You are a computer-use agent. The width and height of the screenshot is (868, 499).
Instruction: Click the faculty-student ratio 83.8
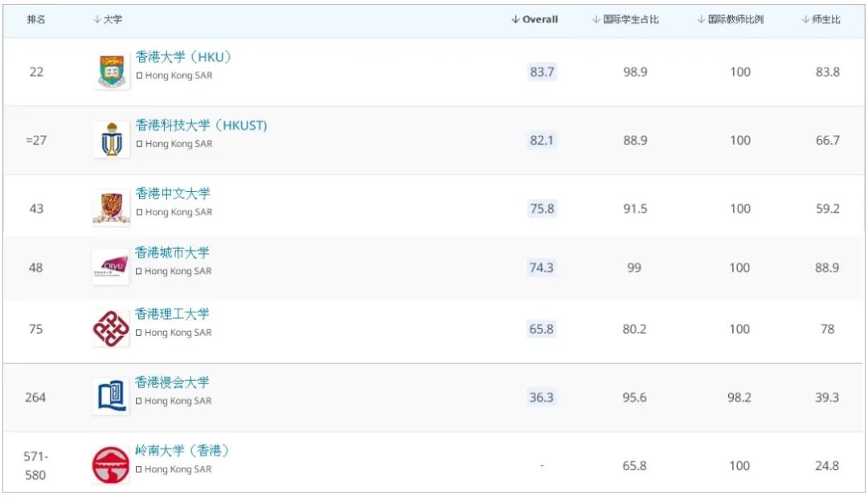(828, 72)
